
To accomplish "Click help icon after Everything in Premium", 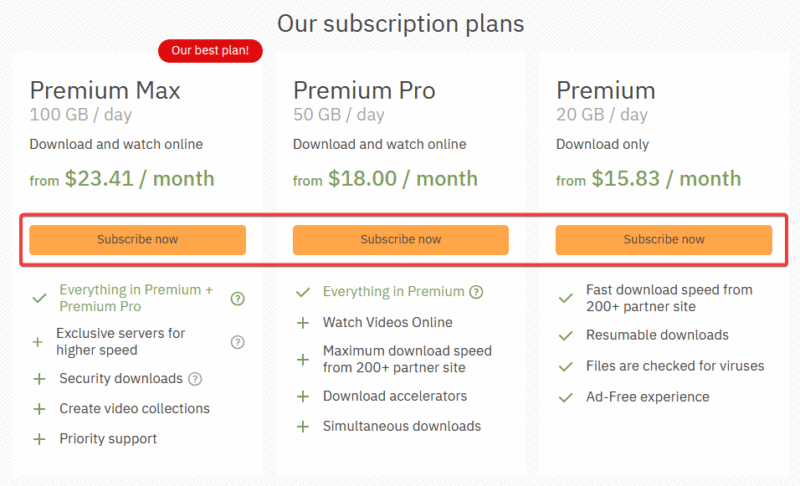I will 476,292.
